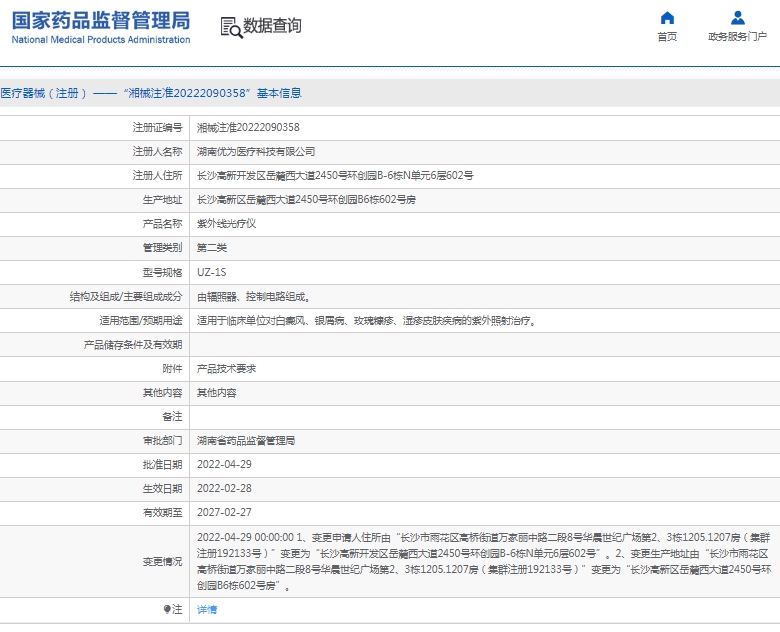Click the 数据查询 heading text
The width and height of the screenshot is (780, 632).
click(x=272, y=26)
